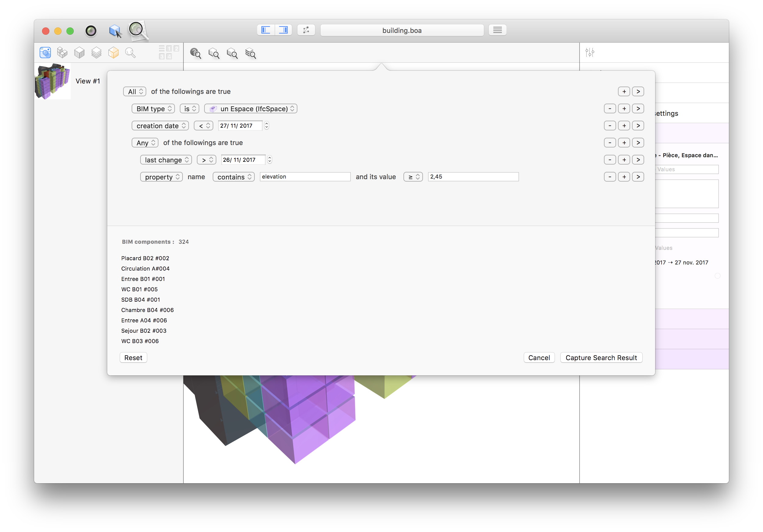Viewport: 763px width, 532px height.
Task: Select result Circulation A#004
Action: click(145, 268)
